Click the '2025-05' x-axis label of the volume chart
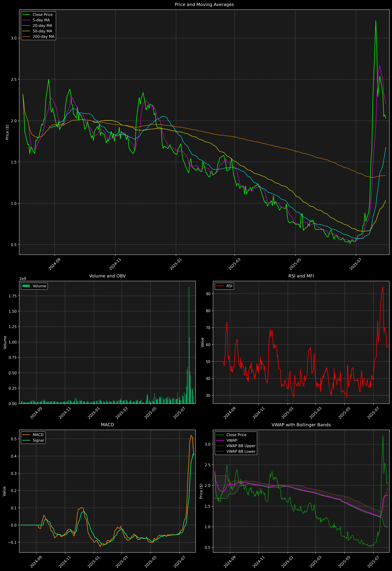The image size is (392, 571). [x=150, y=413]
